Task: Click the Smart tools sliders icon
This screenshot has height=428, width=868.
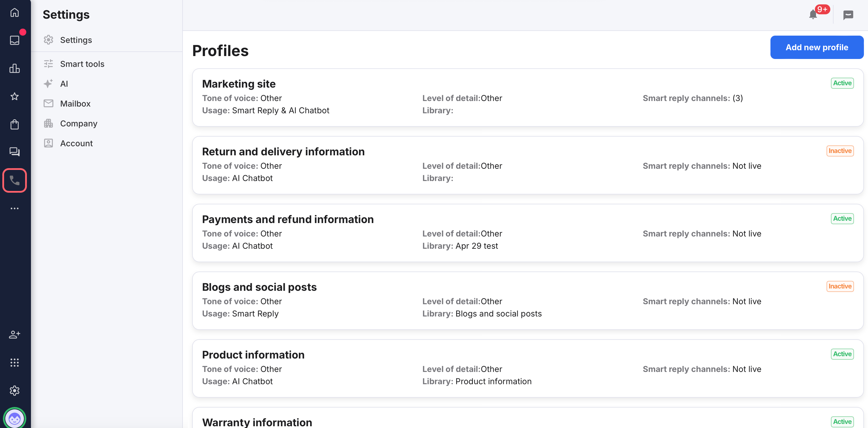Action: pos(48,64)
